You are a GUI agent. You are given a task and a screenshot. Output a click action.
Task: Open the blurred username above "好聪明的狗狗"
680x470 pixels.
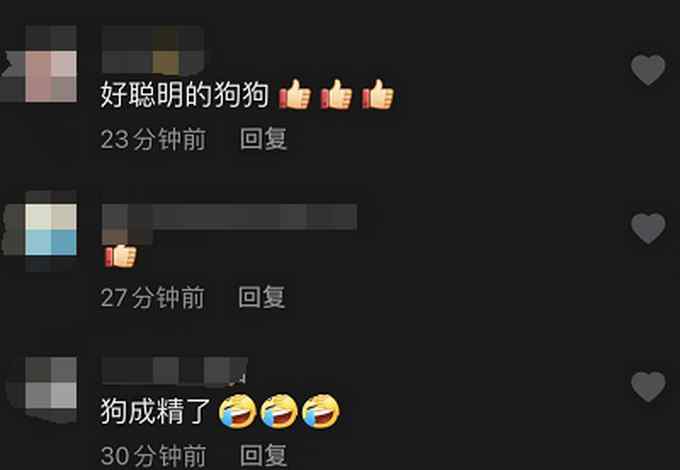153,50
